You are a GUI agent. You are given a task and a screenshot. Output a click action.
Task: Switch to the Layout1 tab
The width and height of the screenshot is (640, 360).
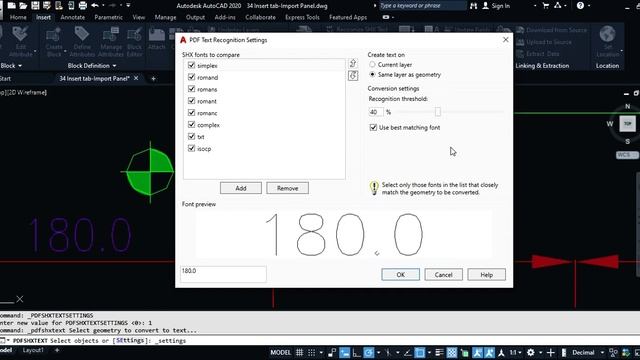point(33,350)
